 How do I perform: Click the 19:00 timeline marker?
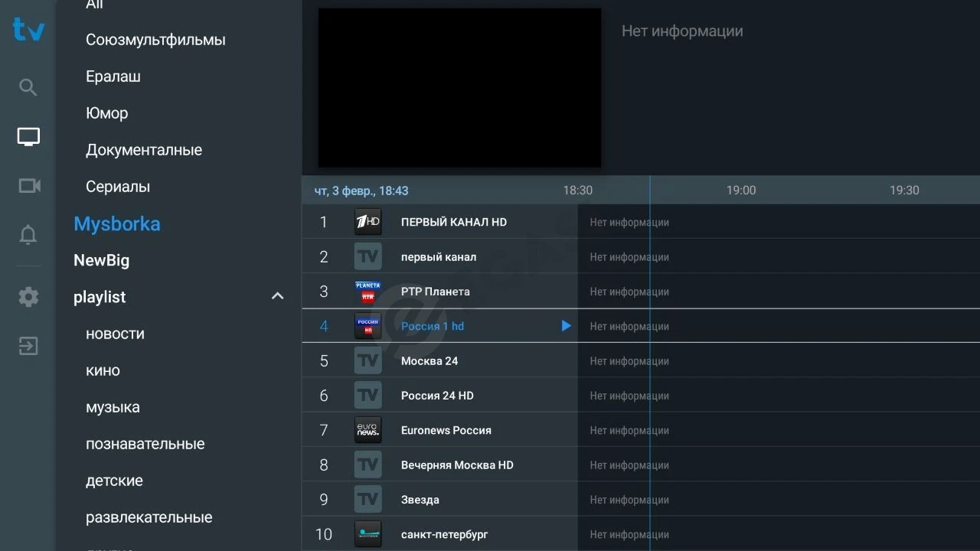(741, 190)
